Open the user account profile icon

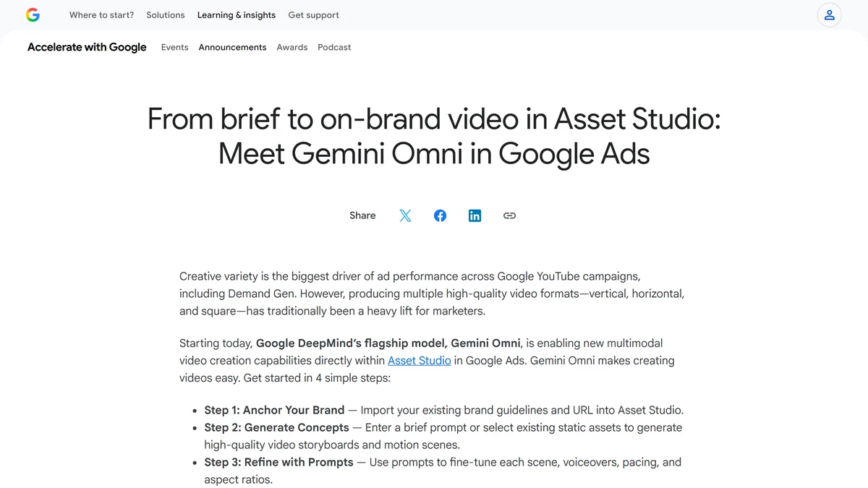pyautogui.click(x=830, y=14)
